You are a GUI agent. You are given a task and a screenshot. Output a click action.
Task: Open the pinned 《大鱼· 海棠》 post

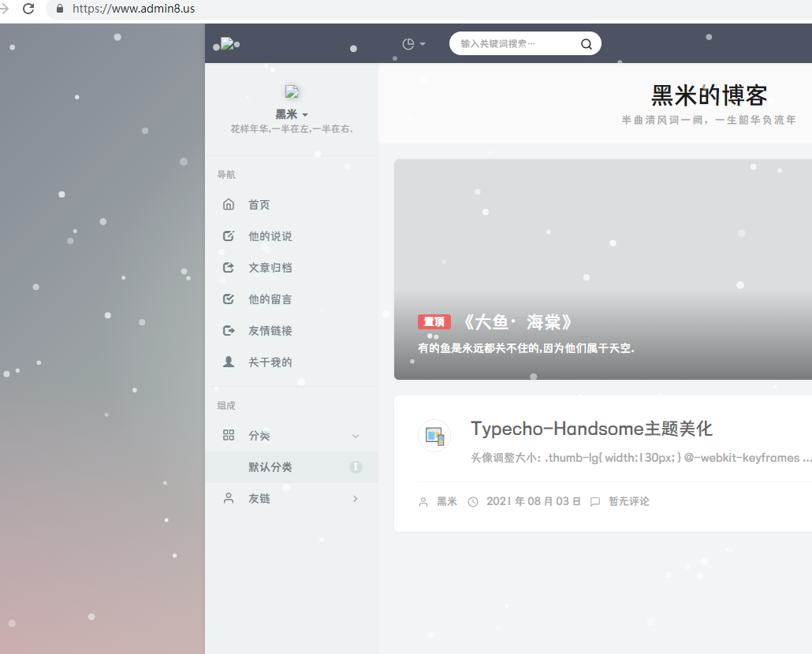(516, 322)
